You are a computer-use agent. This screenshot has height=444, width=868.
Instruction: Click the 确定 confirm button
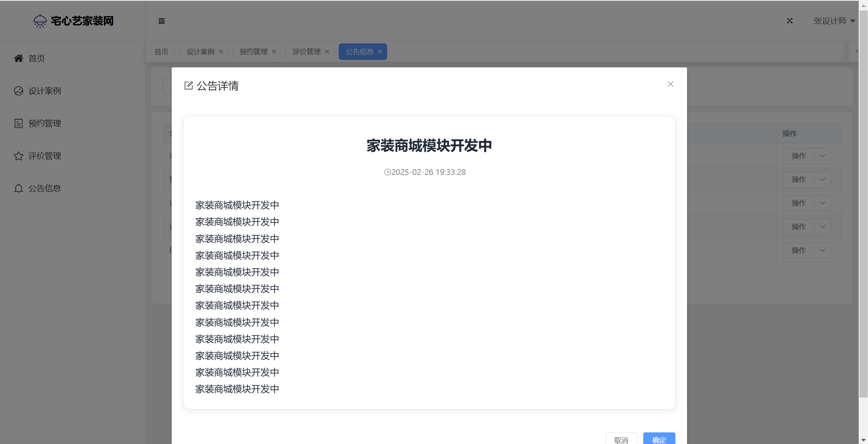659,439
